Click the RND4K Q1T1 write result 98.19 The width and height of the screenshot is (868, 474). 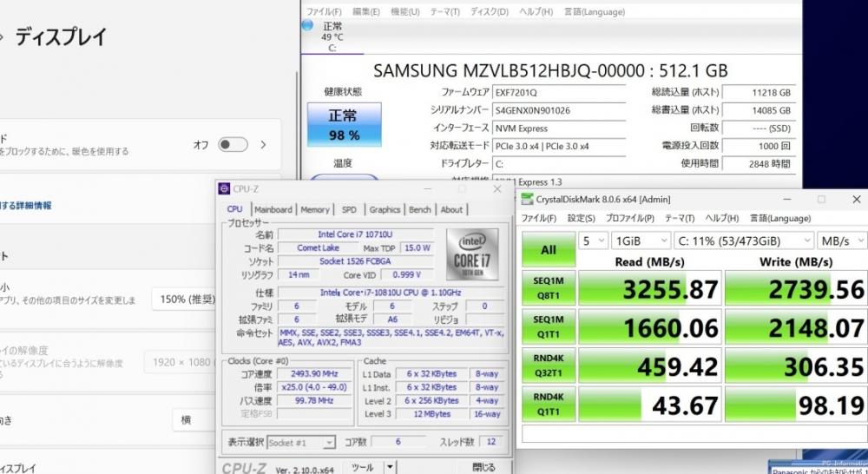[x=796, y=405]
